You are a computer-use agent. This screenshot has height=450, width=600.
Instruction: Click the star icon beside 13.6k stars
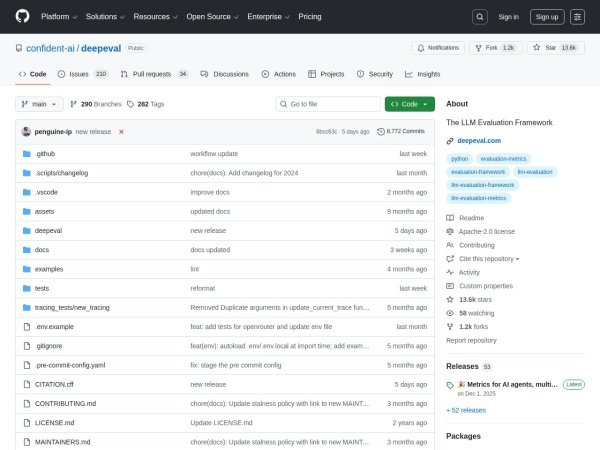pyautogui.click(x=450, y=300)
